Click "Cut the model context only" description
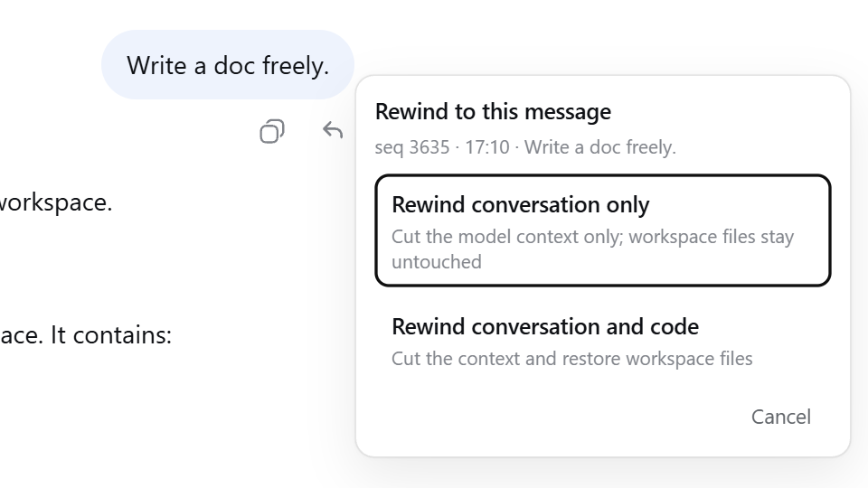Screen dimensions: 868x488 (x=507, y=237)
